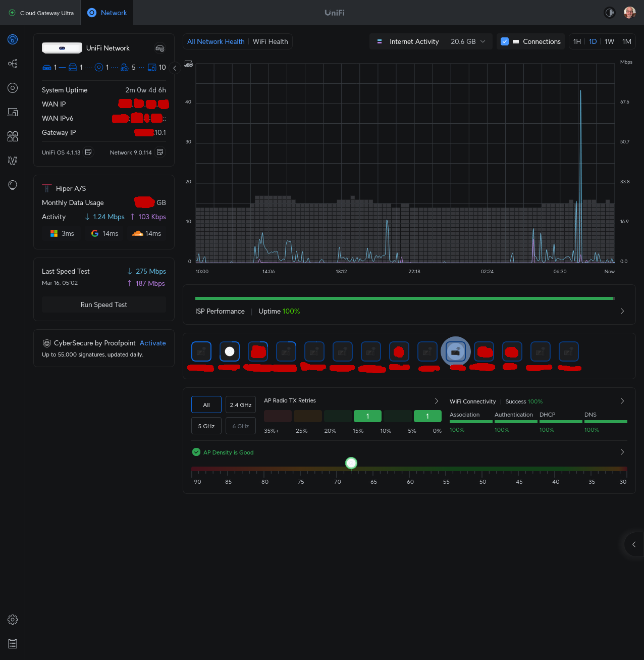Click the 275 Mbps download speed result
644x660 pixels.
pos(146,271)
